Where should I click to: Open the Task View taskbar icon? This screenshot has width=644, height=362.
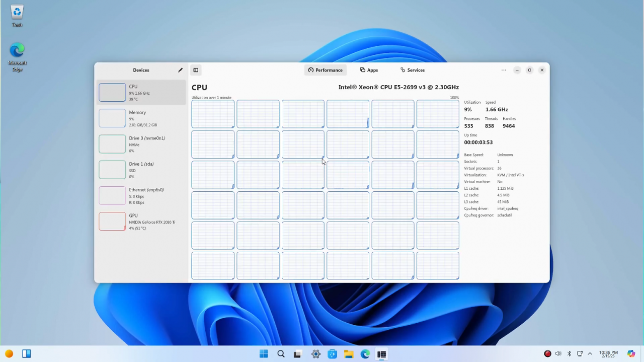tap(297, 354)
